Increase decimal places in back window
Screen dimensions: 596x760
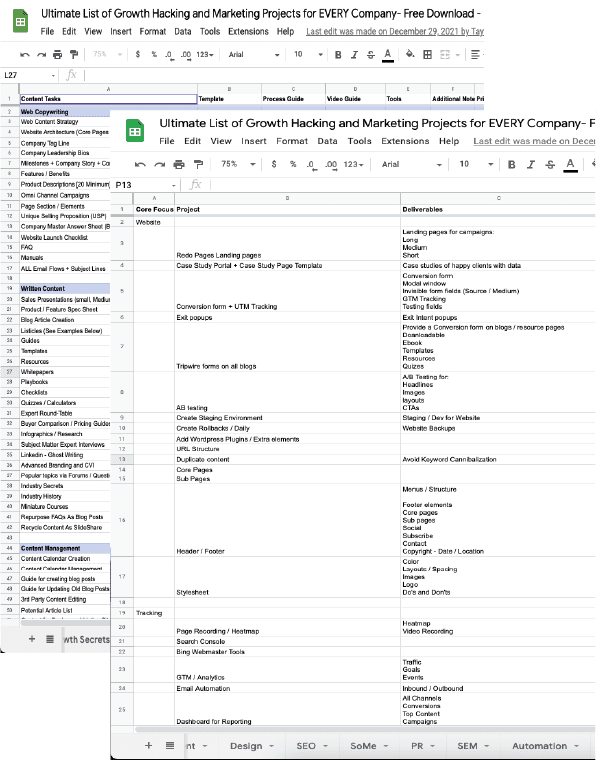point(186,55)
